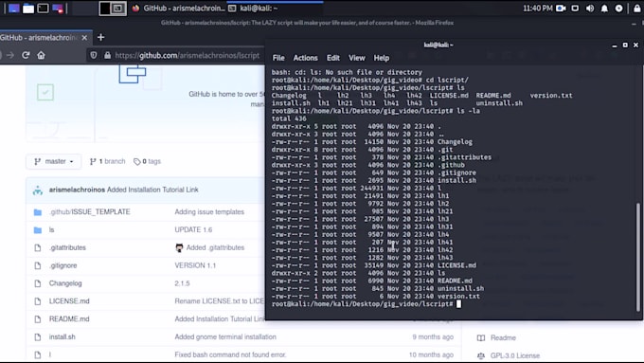
Task: Click the display tray icon
Action: [575, 9]
